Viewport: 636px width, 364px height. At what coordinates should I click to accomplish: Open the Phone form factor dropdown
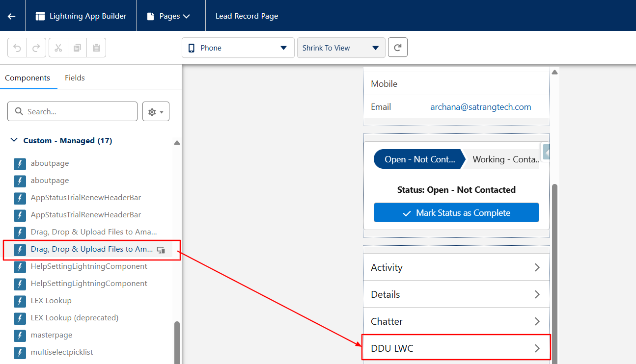click(238, 48)
